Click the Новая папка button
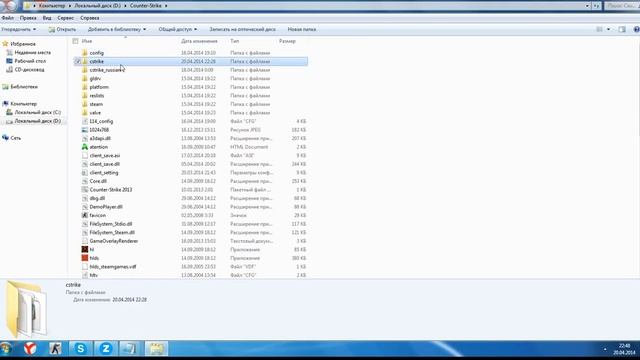The width and height of the screenshot is (640, 360). (x=302, y=29)
